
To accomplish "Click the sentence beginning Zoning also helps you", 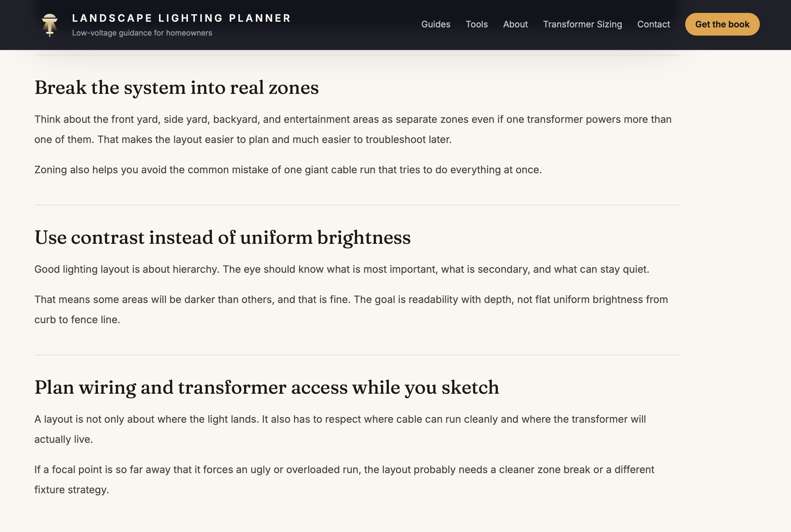I will coord(288,170).
